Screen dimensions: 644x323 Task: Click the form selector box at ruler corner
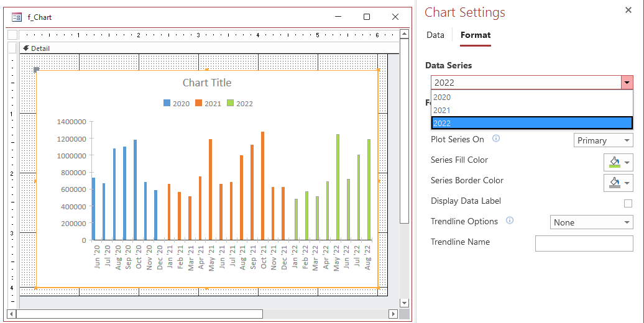pyautogui.click(x=12, y=35)
